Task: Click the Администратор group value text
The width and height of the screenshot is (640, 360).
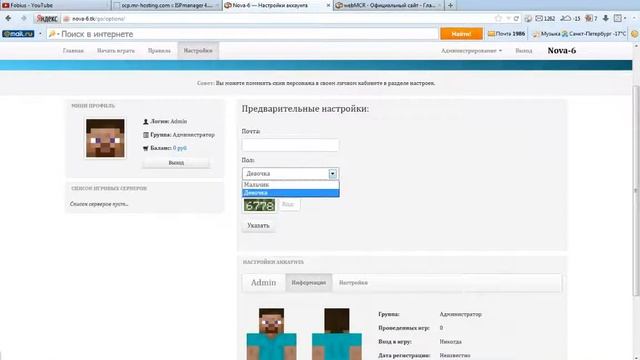Action: click(193, 135)
